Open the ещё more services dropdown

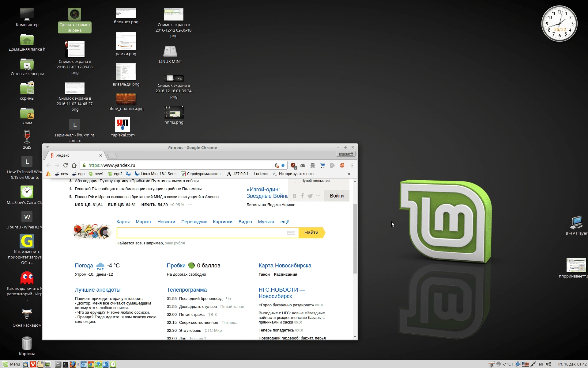click(x=285, y=222)
